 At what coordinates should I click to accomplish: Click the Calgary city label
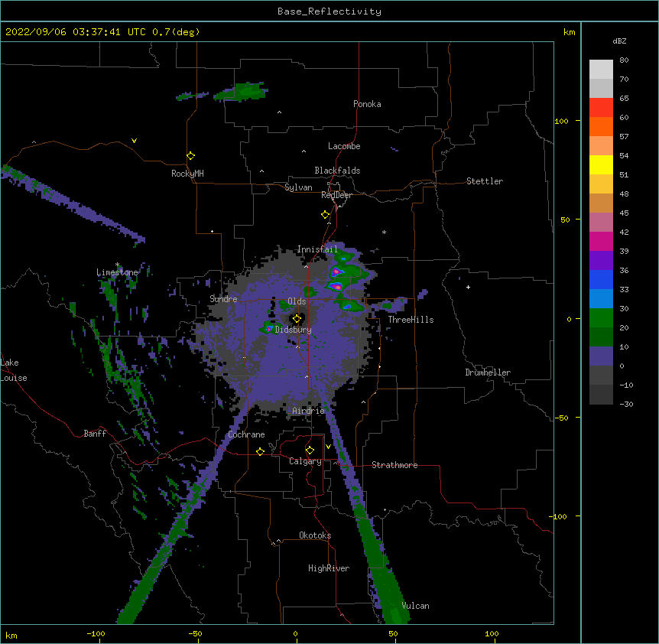(x=305, y=461)
